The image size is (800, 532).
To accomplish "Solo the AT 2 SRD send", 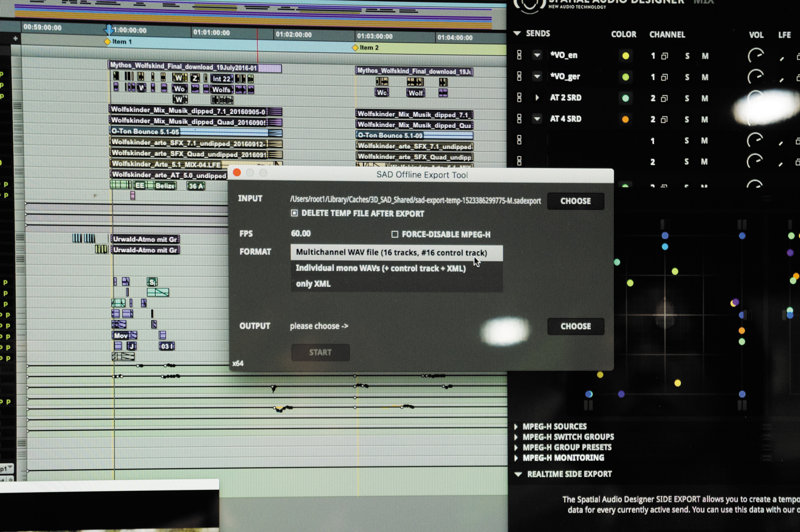I will click(x=687, y=99).
